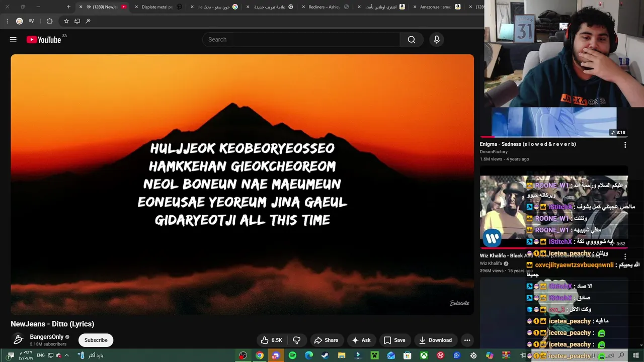Image resolution: width=644 pixels, height=362 pixels.
Task: Show hidden system tray icons chevron
Action: 66,355
